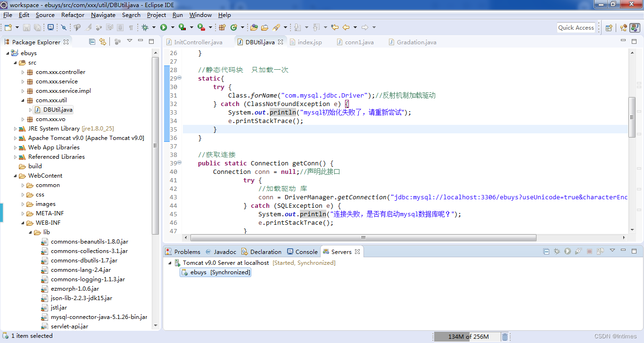Click the Publish to server icon
Screen dimensions: 644x343
(x=601, y=251)
